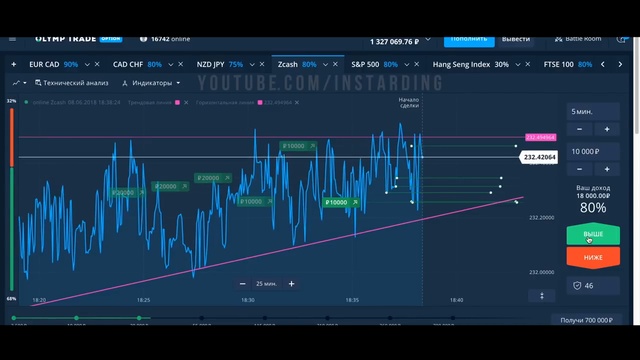Zoom in chart timeframe plus button
Screen dimensions: 640x360
point(291,284)
